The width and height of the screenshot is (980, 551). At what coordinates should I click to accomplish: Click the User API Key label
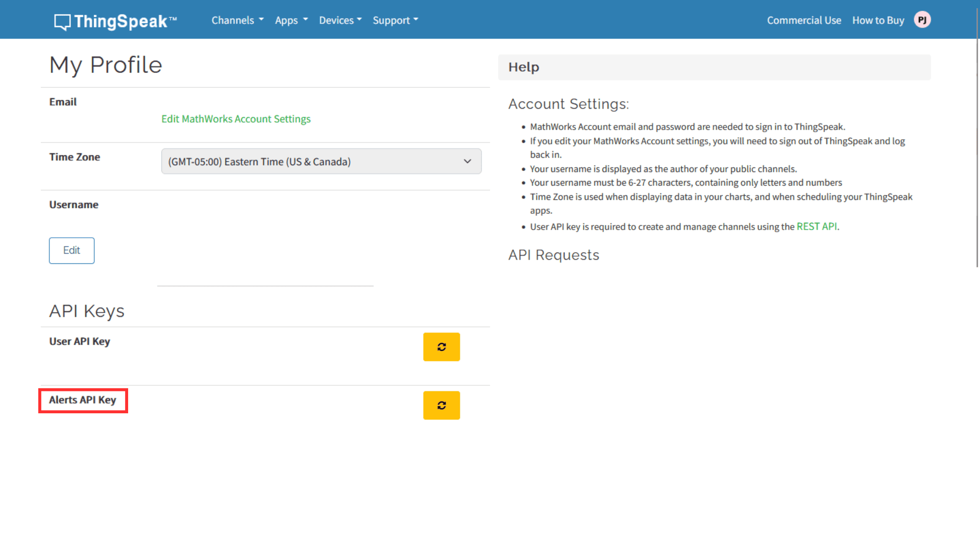[x=80, y=341]
